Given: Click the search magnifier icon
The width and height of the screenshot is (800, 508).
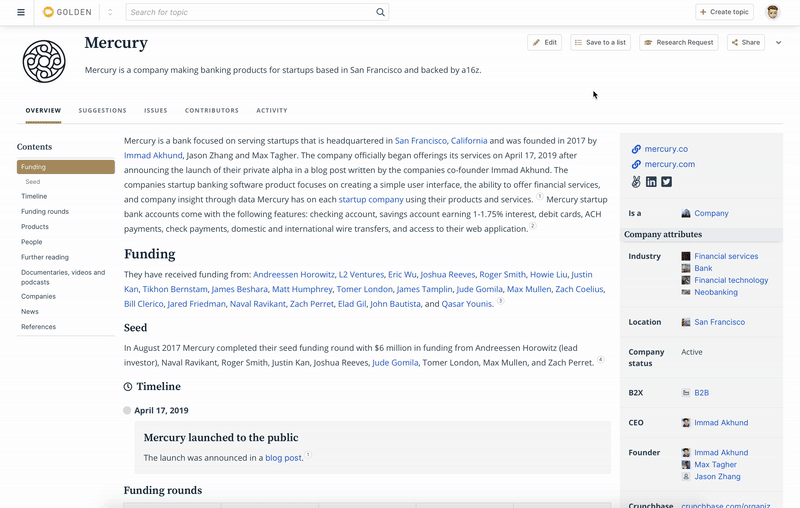Looking at the screenshot, I should point(380,12).
